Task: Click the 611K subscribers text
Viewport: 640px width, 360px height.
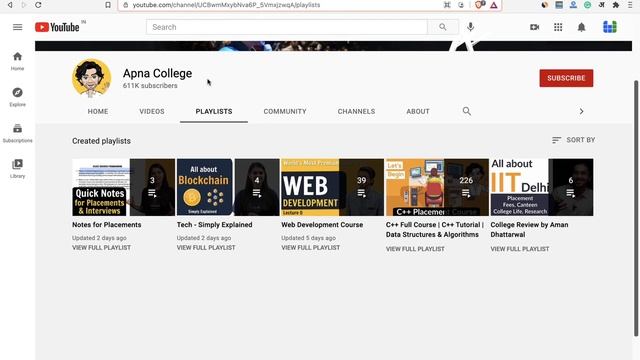Action: (150, 86)
